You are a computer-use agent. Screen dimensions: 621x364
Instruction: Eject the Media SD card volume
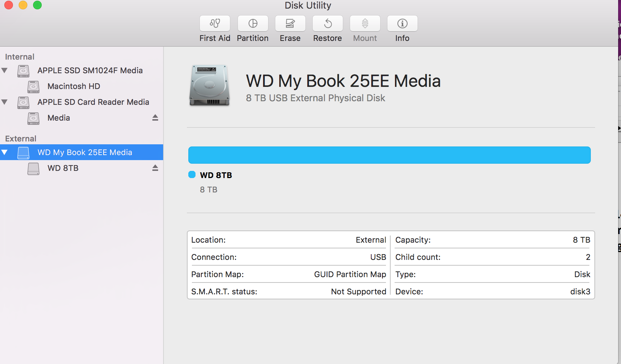point(155,118)
